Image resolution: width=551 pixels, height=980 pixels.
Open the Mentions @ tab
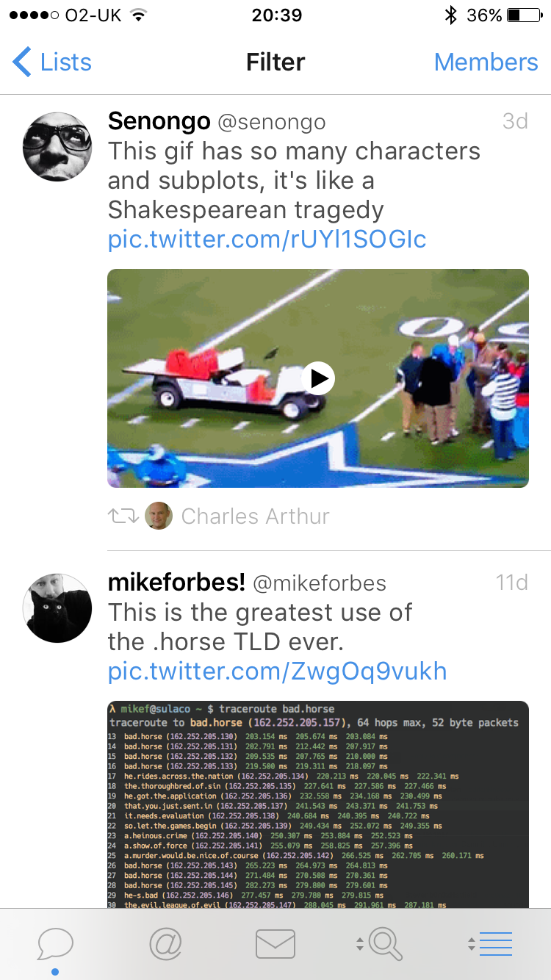pos(165,944)
